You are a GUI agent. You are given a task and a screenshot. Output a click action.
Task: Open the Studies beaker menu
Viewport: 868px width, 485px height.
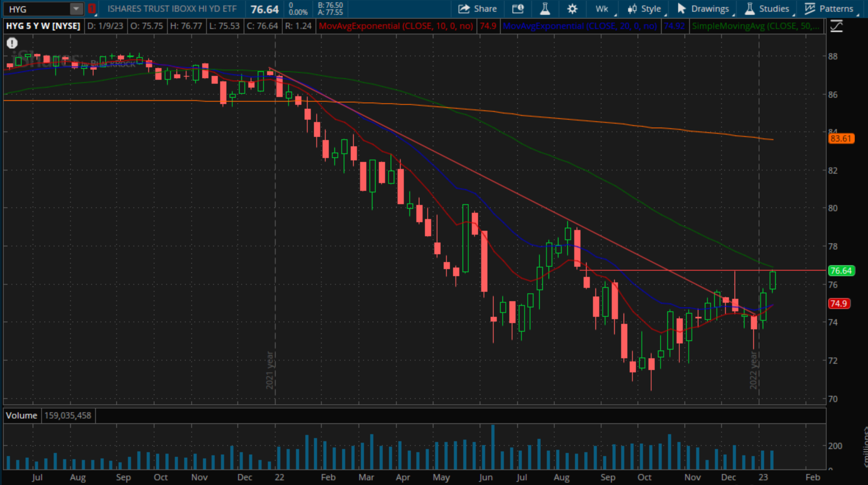click(x=750, y=8)
